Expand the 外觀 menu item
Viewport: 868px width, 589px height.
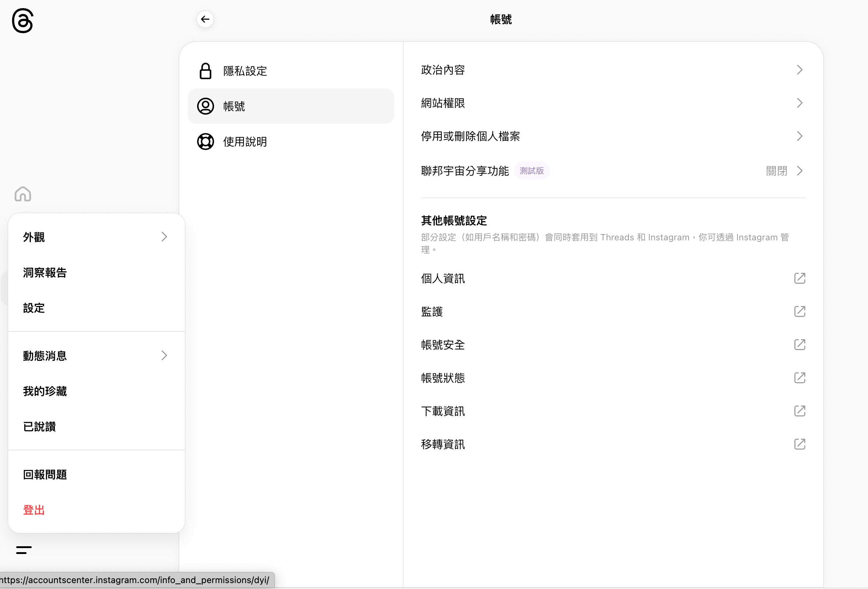coord(164,237)
